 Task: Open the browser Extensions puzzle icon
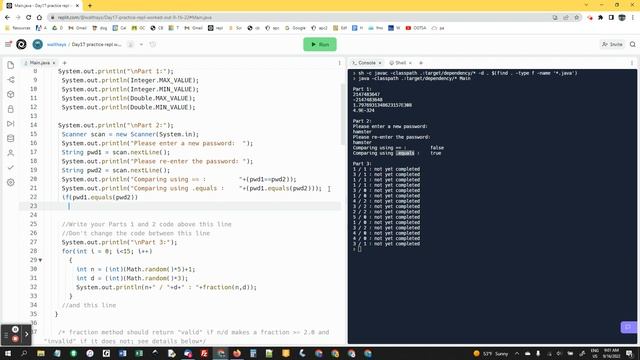(600, 18)
